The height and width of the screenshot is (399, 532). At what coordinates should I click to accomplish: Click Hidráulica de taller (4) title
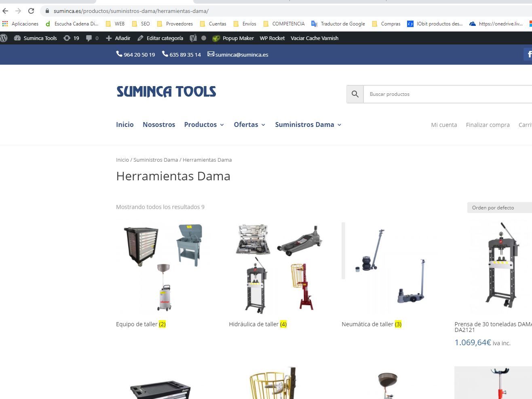[x=258, y=324]
